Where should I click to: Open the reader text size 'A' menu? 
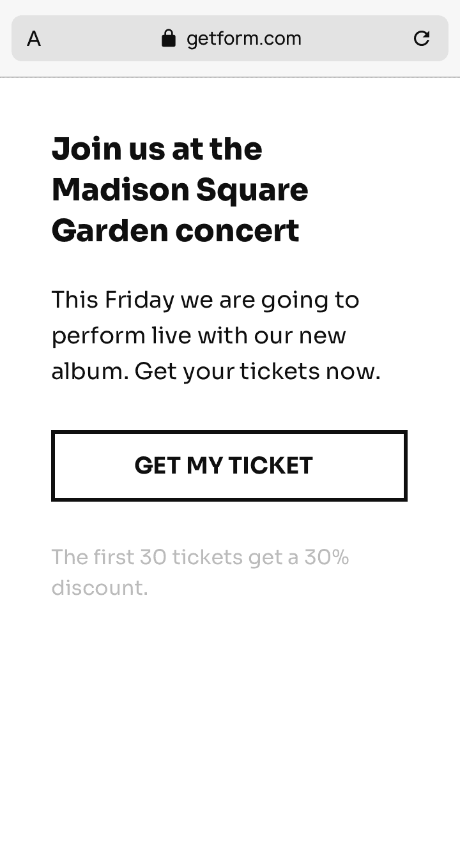34,39
